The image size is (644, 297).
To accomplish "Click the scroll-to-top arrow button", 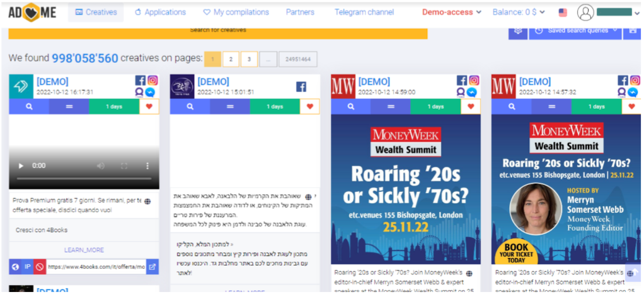I will pyautogui.click(x=632, y=272).
